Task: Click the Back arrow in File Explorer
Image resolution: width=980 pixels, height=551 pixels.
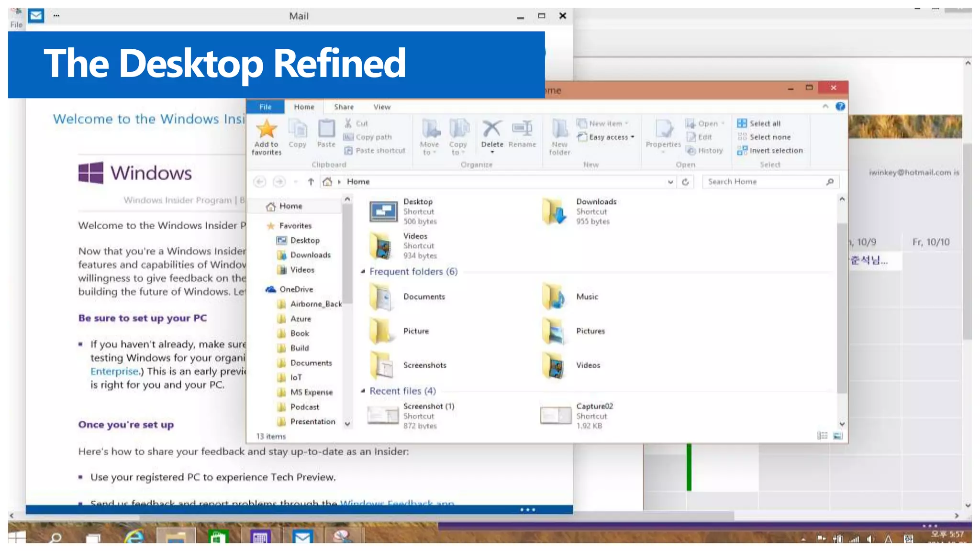Action: click(259, 182)
